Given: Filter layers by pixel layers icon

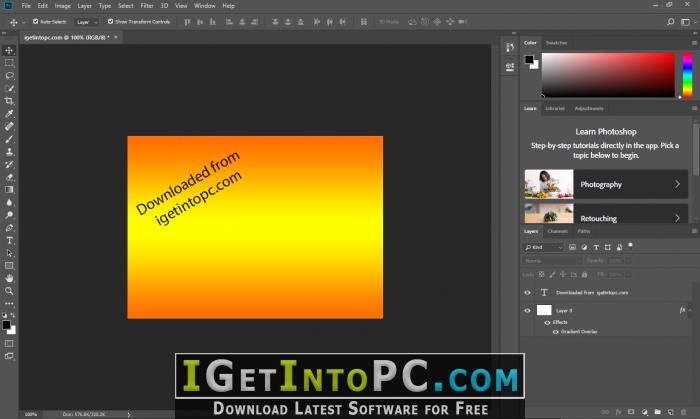Looking at the screenshot, I should 572,247.
